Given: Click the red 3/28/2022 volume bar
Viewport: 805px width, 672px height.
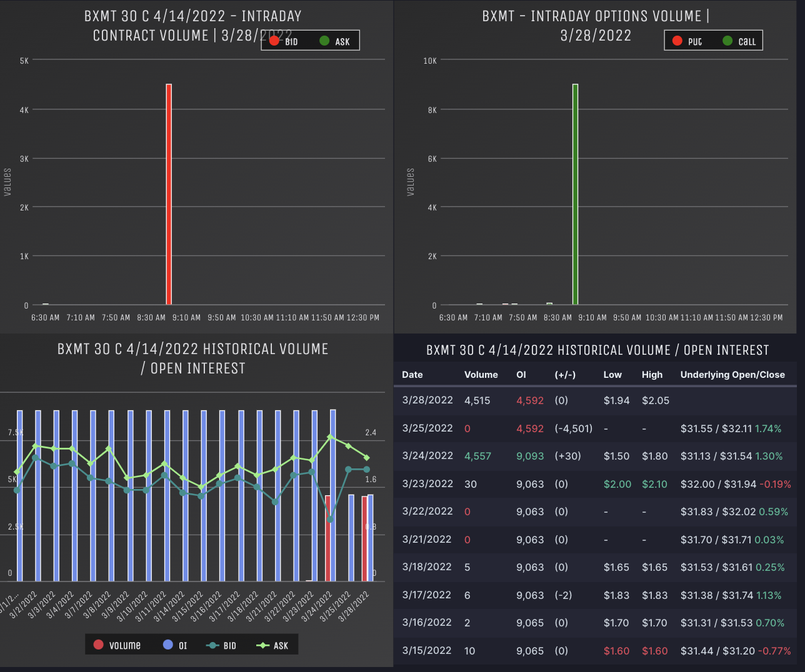Looking at the screenshot, I should 364,538.
